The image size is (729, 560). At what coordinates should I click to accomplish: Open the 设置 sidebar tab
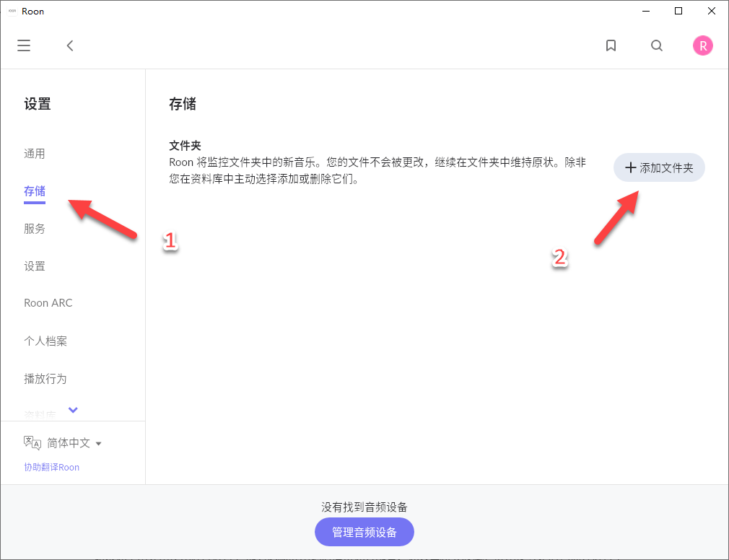35,266
